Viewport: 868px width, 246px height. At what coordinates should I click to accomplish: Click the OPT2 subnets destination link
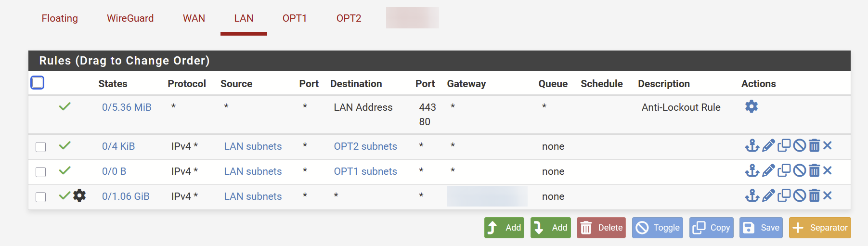(365, 146)
